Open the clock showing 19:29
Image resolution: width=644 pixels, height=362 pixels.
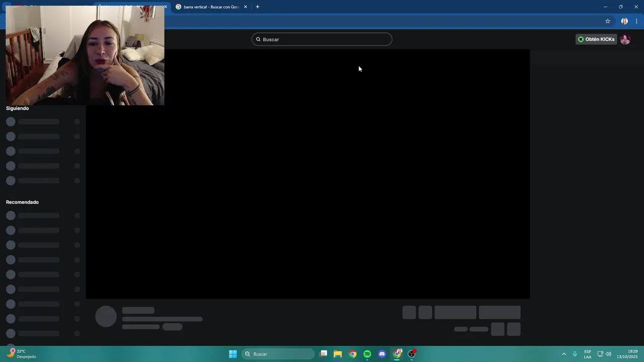627,354
